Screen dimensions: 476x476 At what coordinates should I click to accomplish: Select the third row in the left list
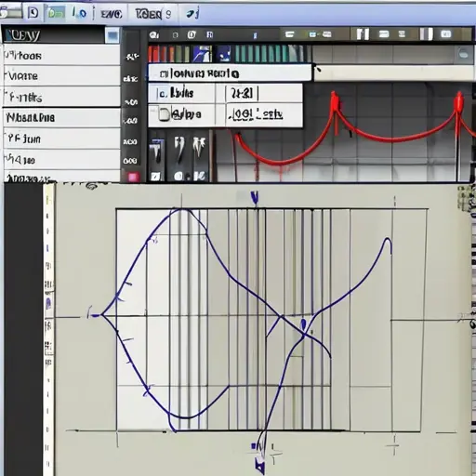pos(61,97)
